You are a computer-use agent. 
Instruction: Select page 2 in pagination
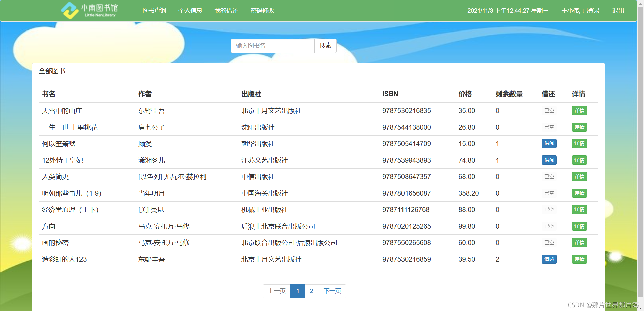[x=311, y=291]
